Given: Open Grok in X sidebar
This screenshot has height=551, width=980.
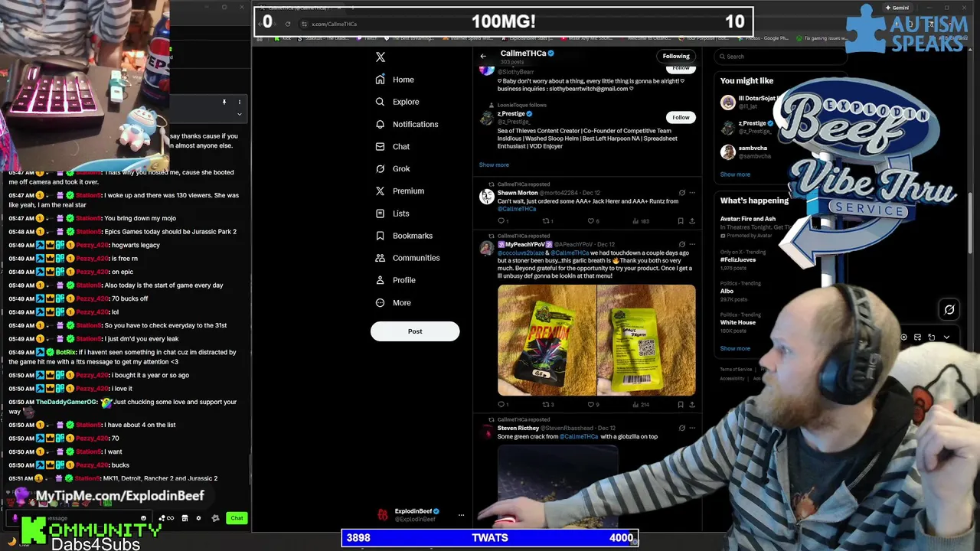Looking at the screenshot, I should point(393,168).
